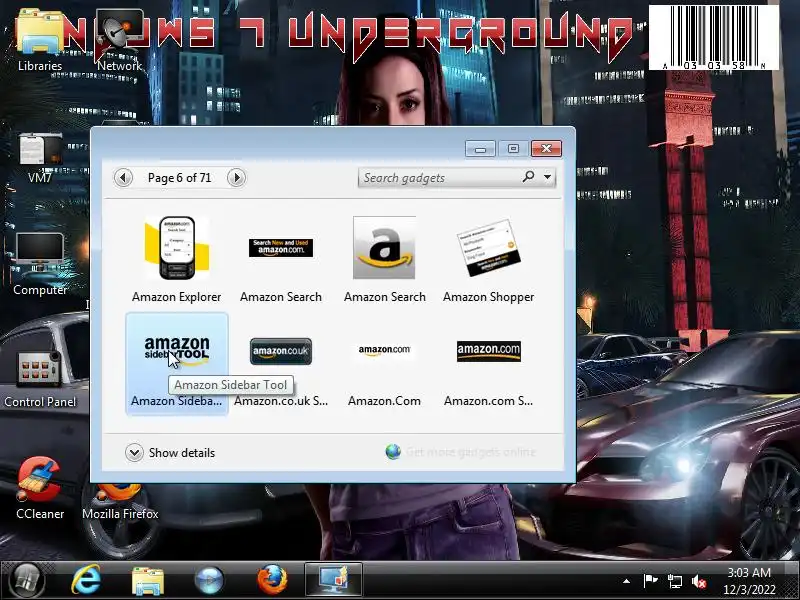800x600 pixels.
Task: Select the Amazon Search gadget with silver 'a' logo
Action: (x=384, y=260)
